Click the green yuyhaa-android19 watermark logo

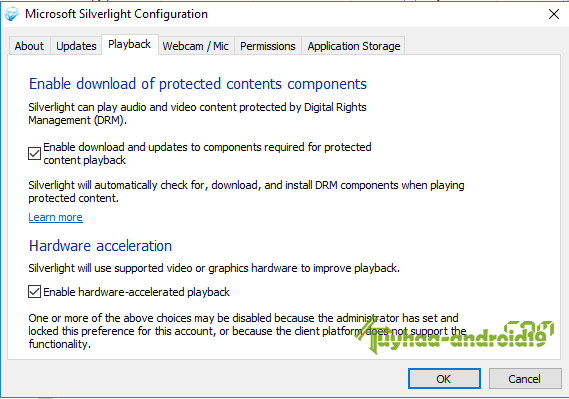(454, 336)
